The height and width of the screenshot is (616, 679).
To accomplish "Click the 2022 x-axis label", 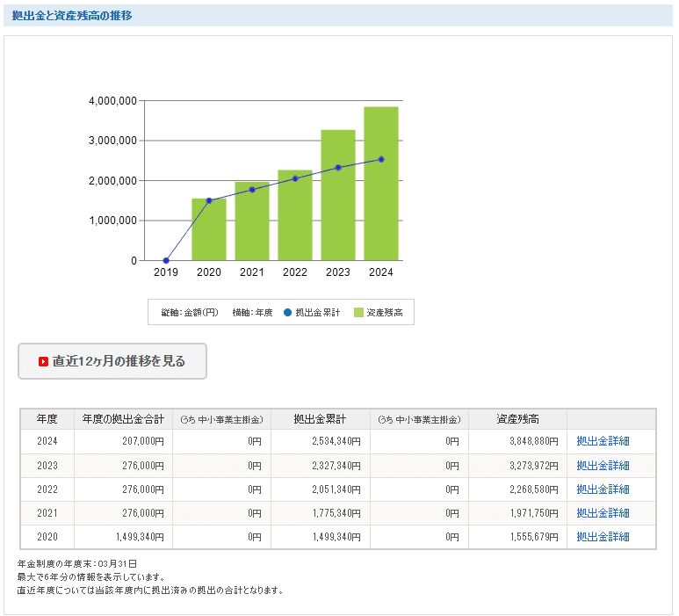I will pyautogui.click(x=295, y=272).
